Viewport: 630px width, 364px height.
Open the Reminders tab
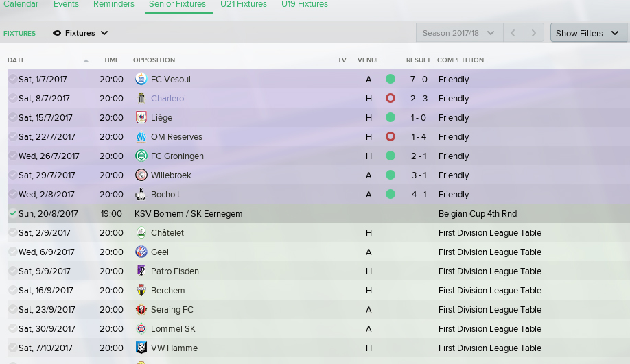(114, 4)
